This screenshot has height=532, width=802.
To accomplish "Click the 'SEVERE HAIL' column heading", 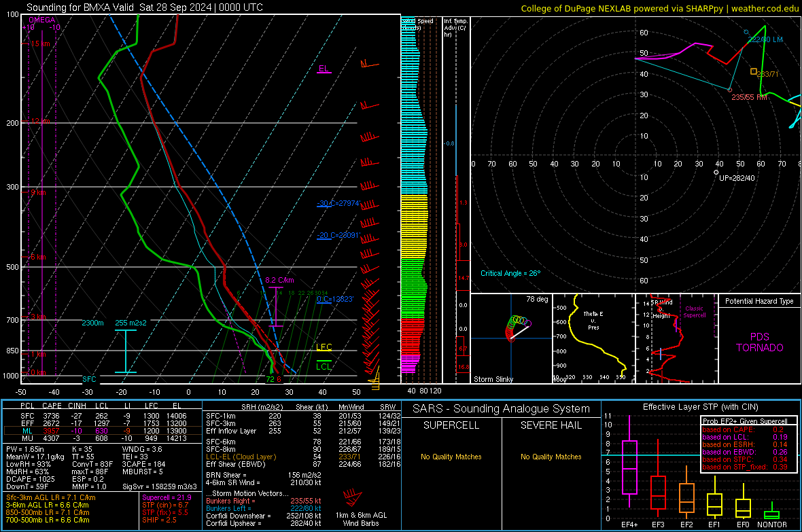I will click(551, 425).
